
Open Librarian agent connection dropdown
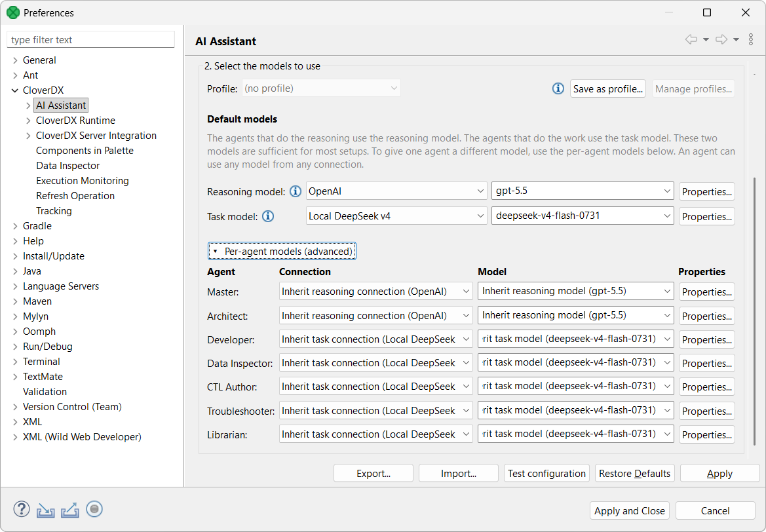tap(375, 434)
